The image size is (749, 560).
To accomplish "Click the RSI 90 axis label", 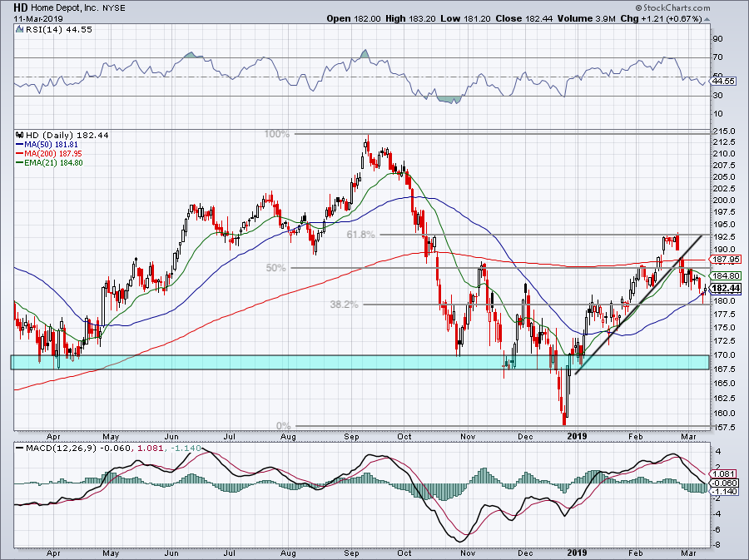I will point(717,38).
